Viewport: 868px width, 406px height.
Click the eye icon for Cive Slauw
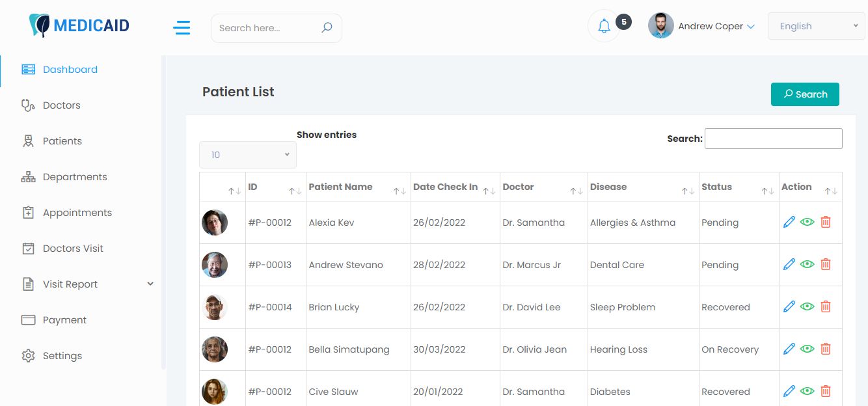point(807,391)
